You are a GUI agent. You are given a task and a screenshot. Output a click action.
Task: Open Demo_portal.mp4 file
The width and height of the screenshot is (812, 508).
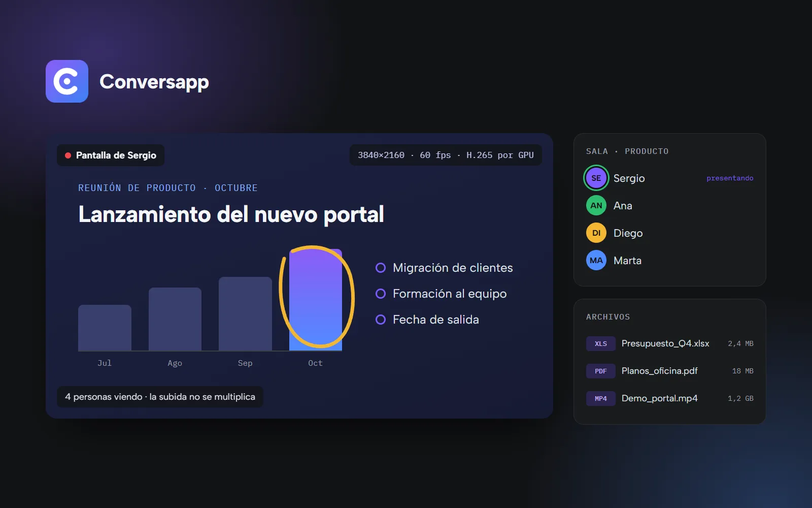(670, 398)
